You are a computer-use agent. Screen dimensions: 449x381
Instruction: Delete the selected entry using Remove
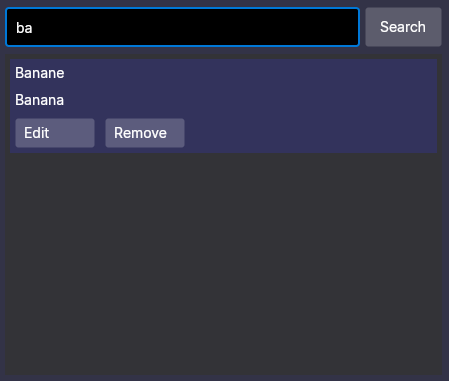[x=145, y=133]
